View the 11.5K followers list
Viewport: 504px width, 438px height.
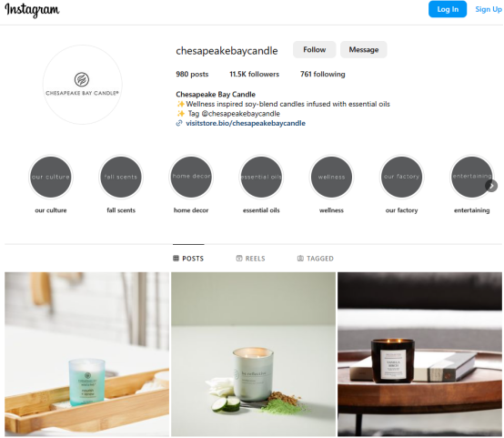pos(254,75)
